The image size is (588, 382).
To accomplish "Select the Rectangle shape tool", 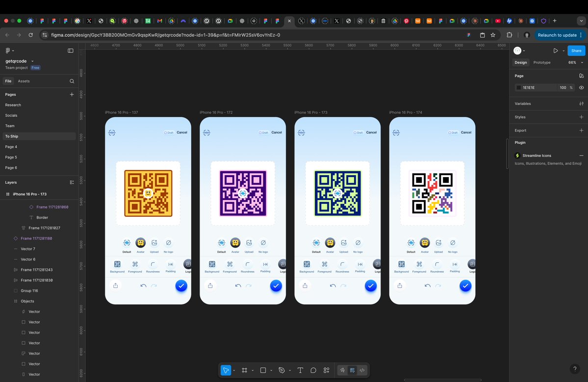I will (x=263, y=370).
